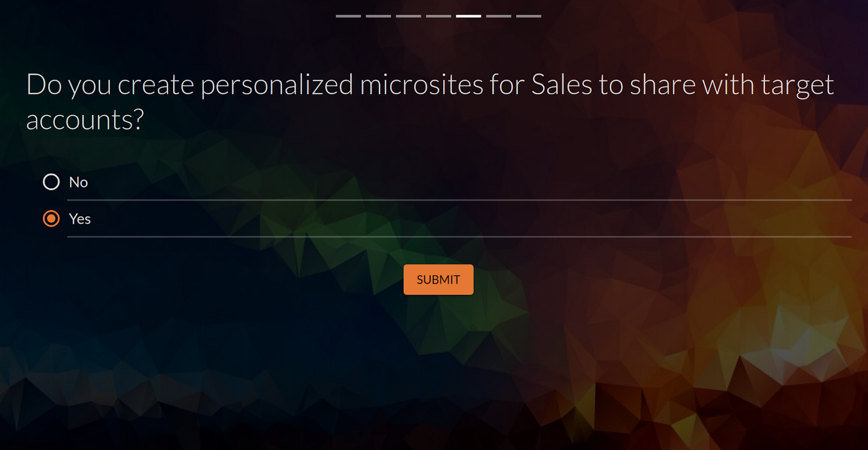Click the divider line under the Yes option
Viewport: 868px width, 450px height.
point(459,237)
